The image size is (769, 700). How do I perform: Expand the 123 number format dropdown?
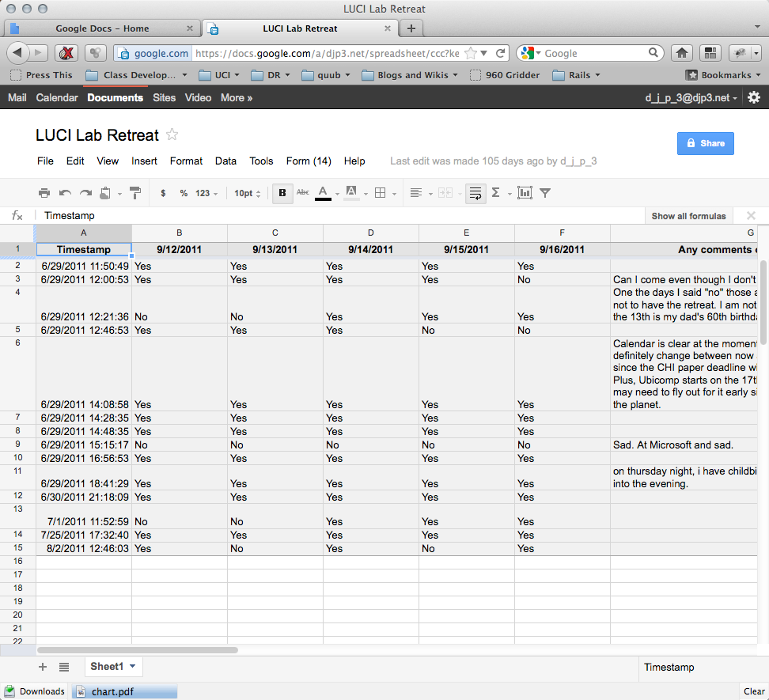pos(206,193)
